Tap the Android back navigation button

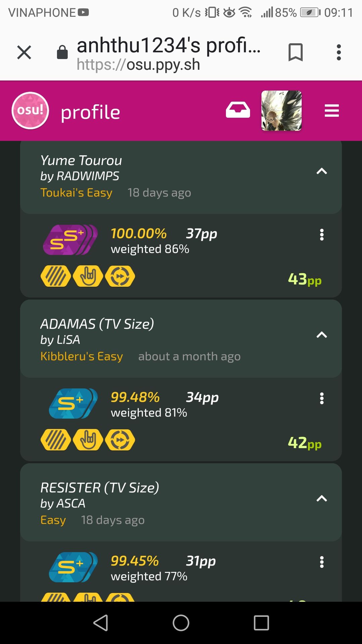tap(101, 623)
